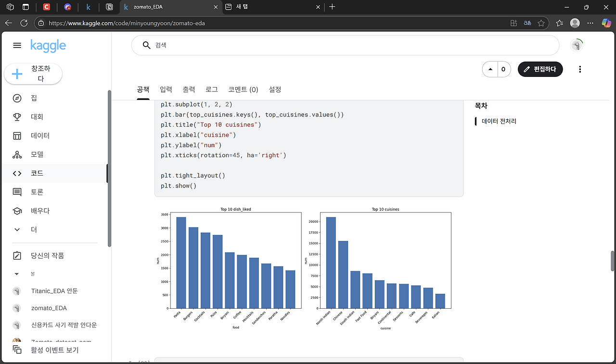Switch to the 공책 notebook tab
Viewport: 616px width, 364px height.
[x=143, y=89]
